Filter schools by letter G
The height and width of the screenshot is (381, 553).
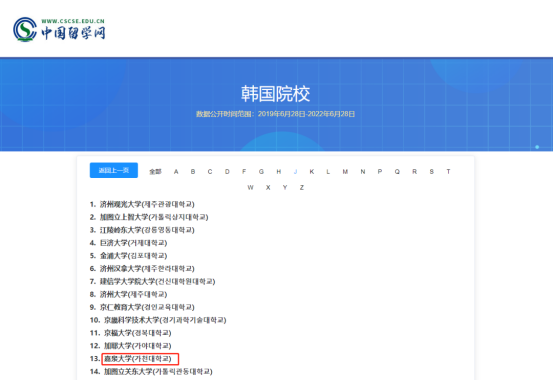click(261, 172)
